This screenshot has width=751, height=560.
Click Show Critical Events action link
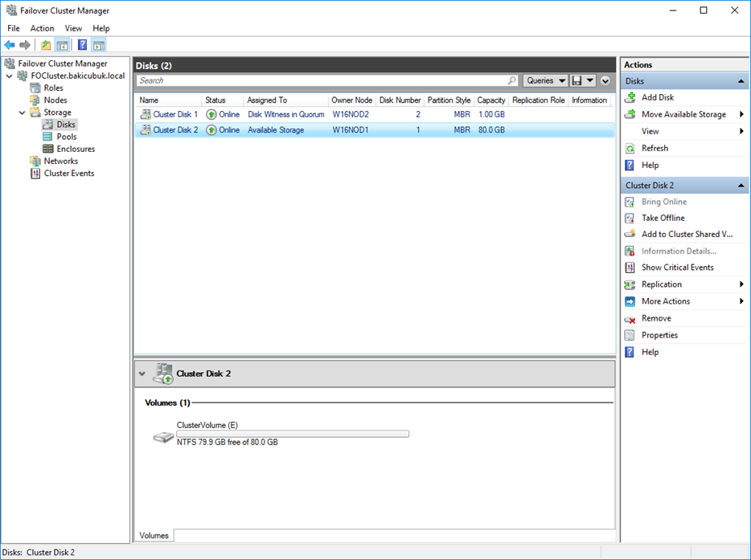click(x=677, y=268)
